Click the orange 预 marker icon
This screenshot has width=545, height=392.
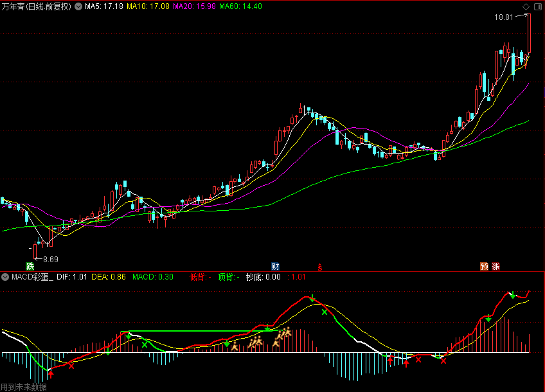tap(484, 266)
